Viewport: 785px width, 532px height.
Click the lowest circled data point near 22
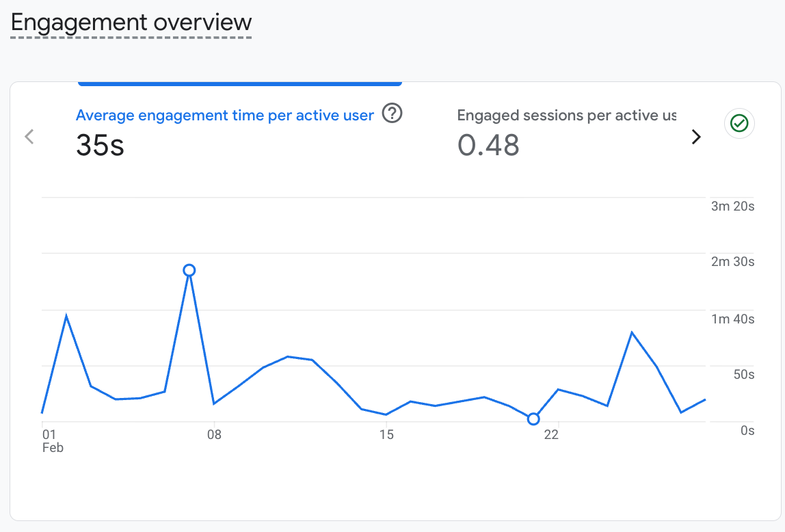pyautogui.click(x=533, y=418)
